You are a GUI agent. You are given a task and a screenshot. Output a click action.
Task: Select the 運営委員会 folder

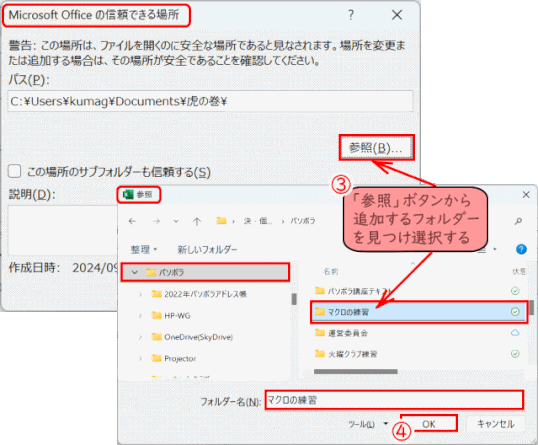point(341,333)
